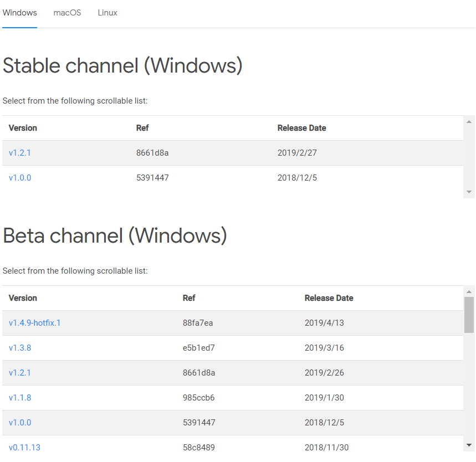Select ref 5391447 in the stable table

[x=152, y=178]
